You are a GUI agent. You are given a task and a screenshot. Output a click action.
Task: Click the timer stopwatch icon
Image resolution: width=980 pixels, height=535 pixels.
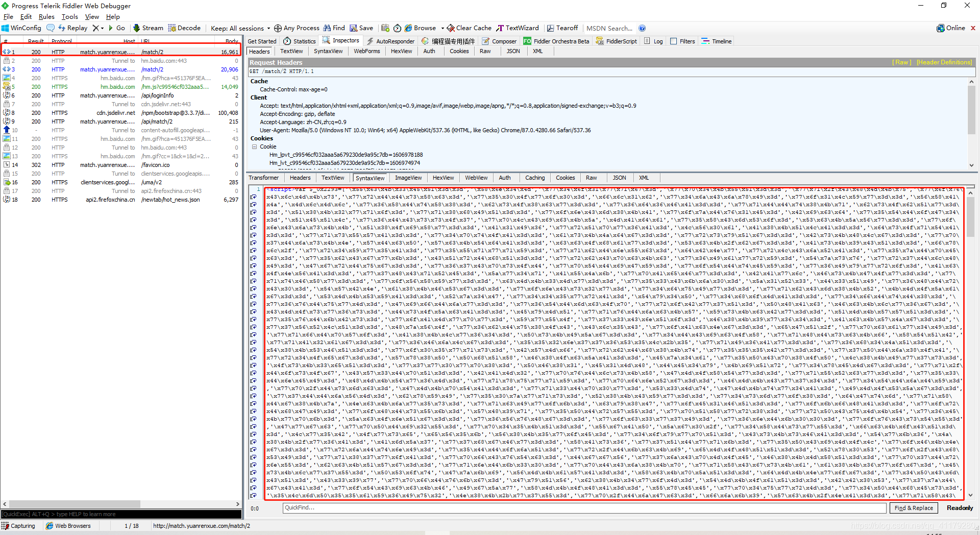pos(397,28)
